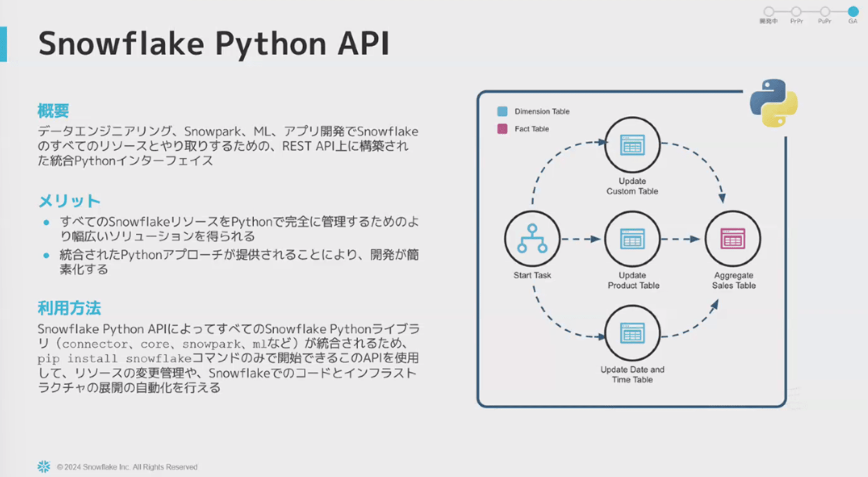868x477 pixels.
Task: Click the Python logo on the diagram
Action: 773,103
